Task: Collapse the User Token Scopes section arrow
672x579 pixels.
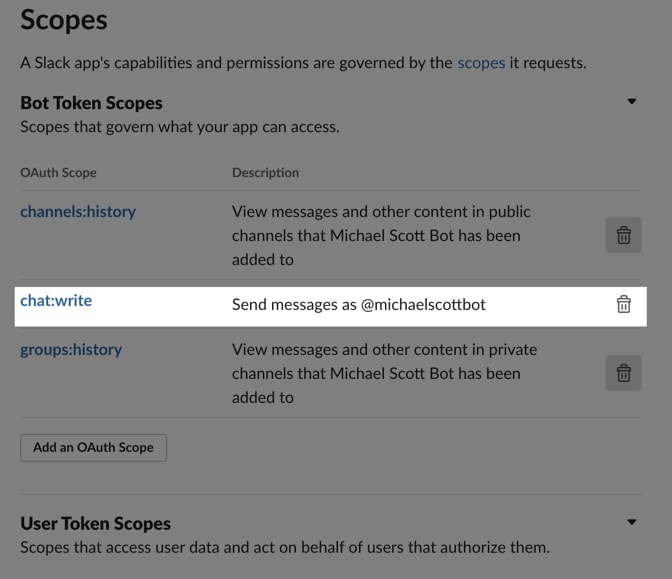Action: coord(632,522)
